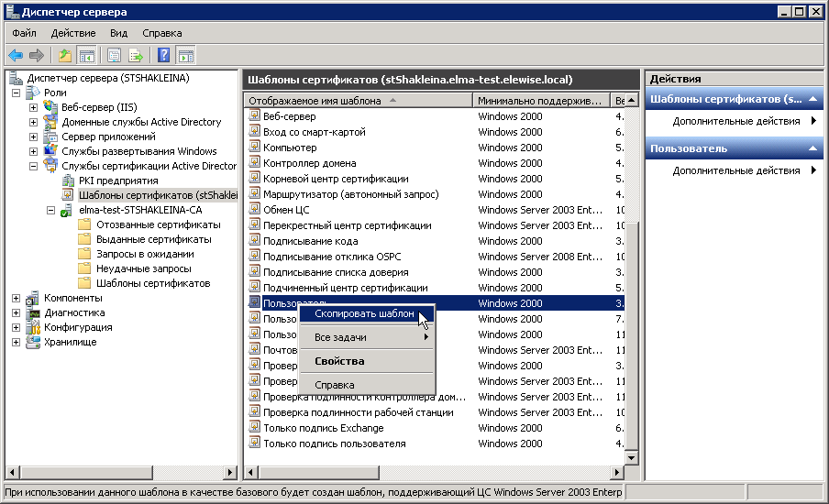829x504 pixels.
Task: Click the blue Back arrow in toolbar
Action: (16, 55)
